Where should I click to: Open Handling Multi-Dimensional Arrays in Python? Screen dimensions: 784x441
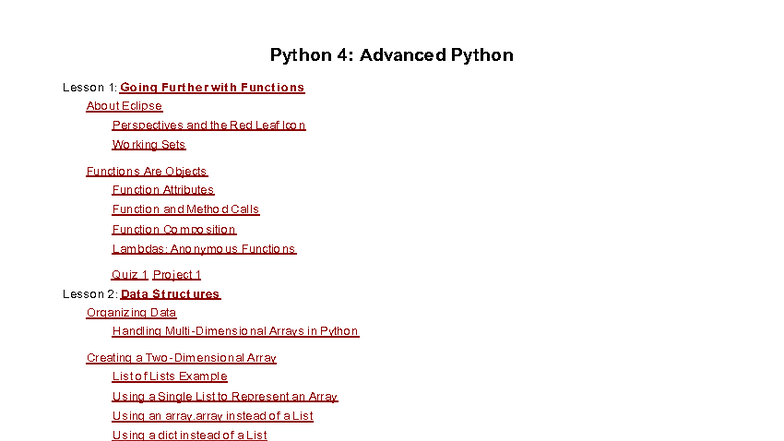tap(235, 331)
